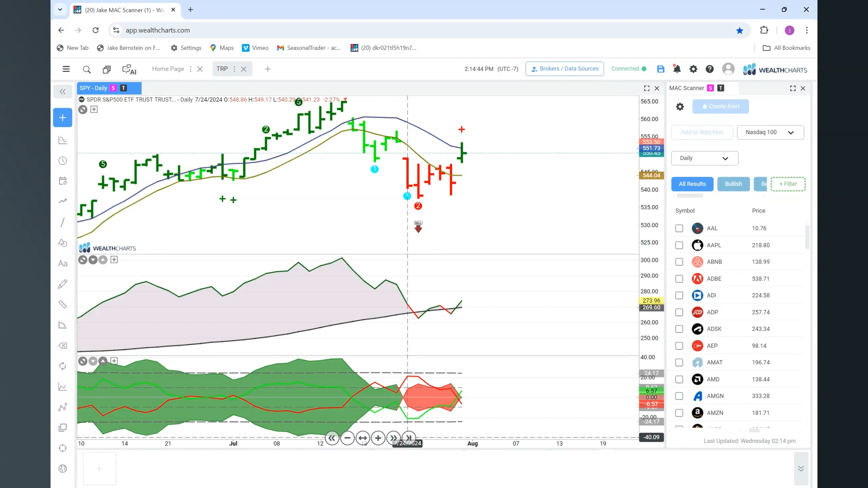Open the Nasdaq 100 watchlist dropdown
Screen dimensions: 868x488
tap(770, 132)
